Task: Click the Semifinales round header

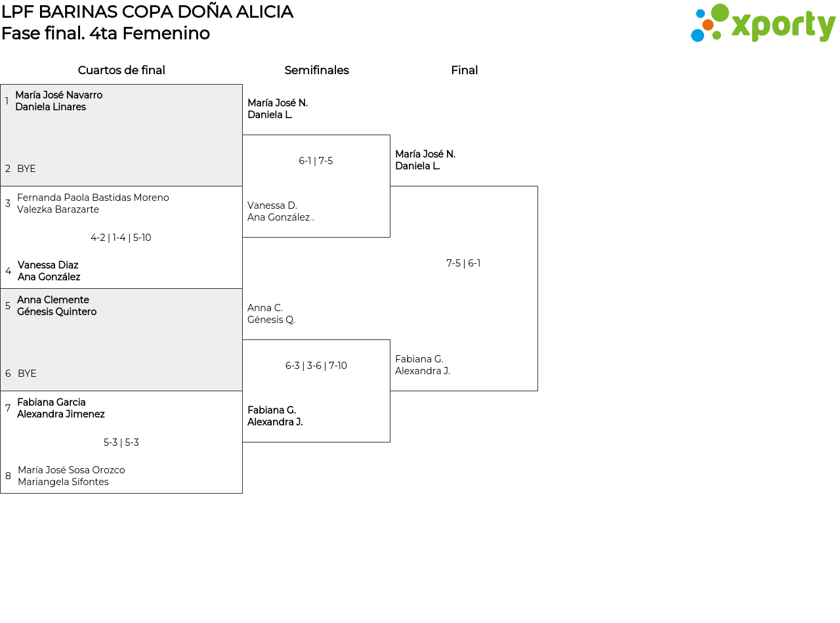Action: (316, 70)
